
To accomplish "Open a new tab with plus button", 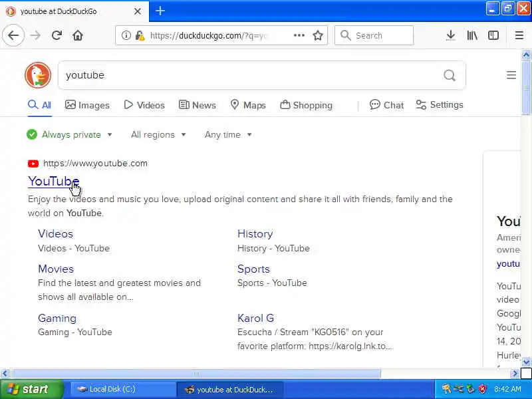I will 160,11.
